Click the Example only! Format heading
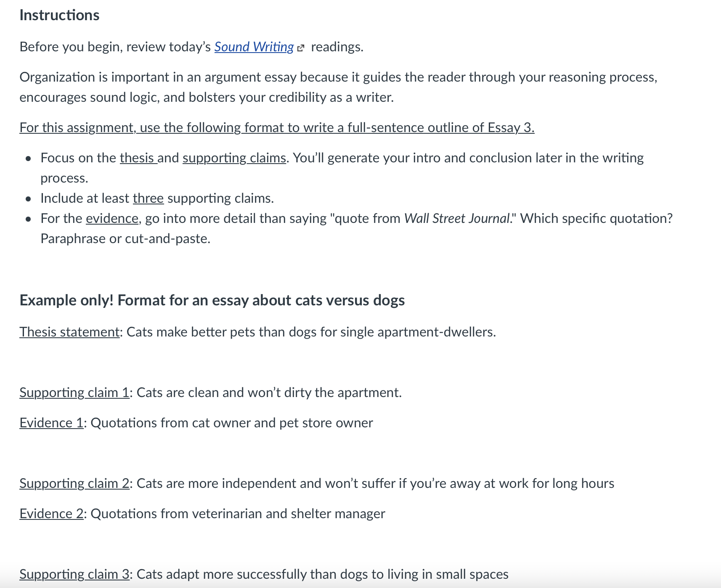The width and height of the screenshot is (721, 588). point(212,300)
